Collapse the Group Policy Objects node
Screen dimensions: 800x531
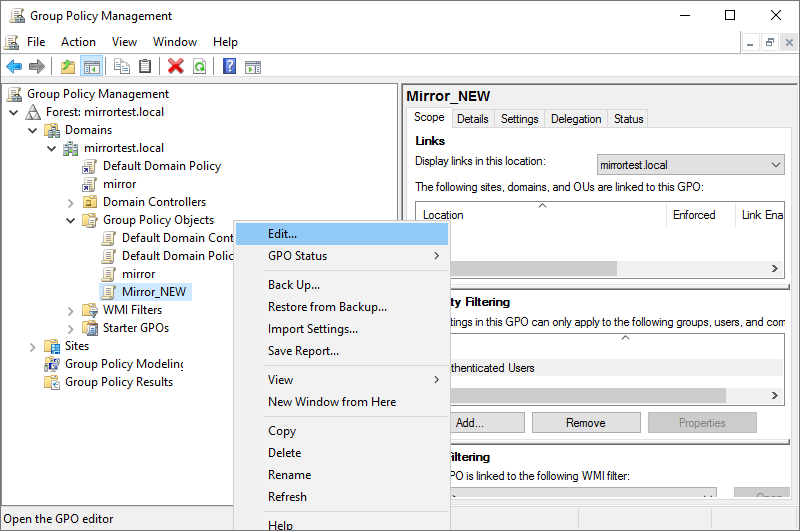tap(70, 220)
